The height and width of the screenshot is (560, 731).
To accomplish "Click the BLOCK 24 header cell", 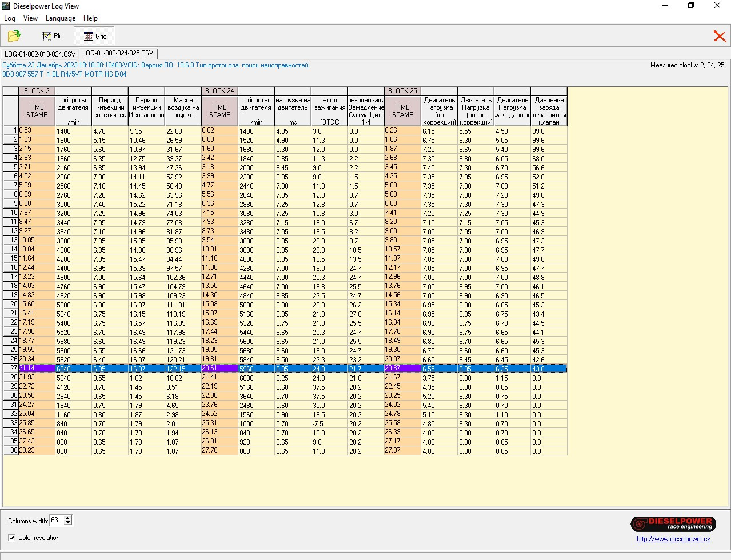I will coord(219,91).
